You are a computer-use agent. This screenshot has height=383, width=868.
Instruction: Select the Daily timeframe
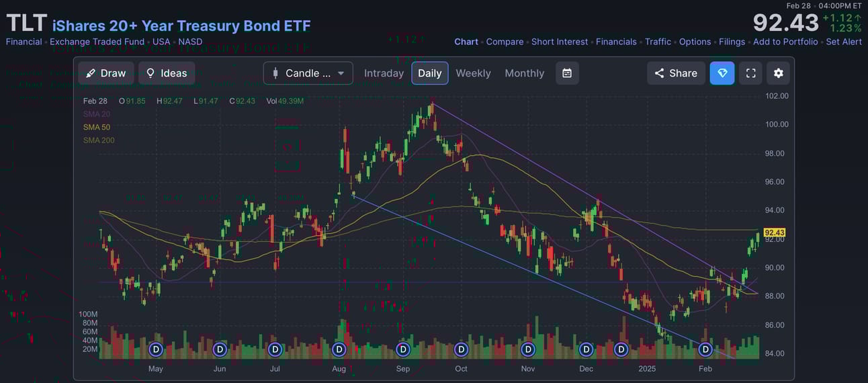point(430,73)
